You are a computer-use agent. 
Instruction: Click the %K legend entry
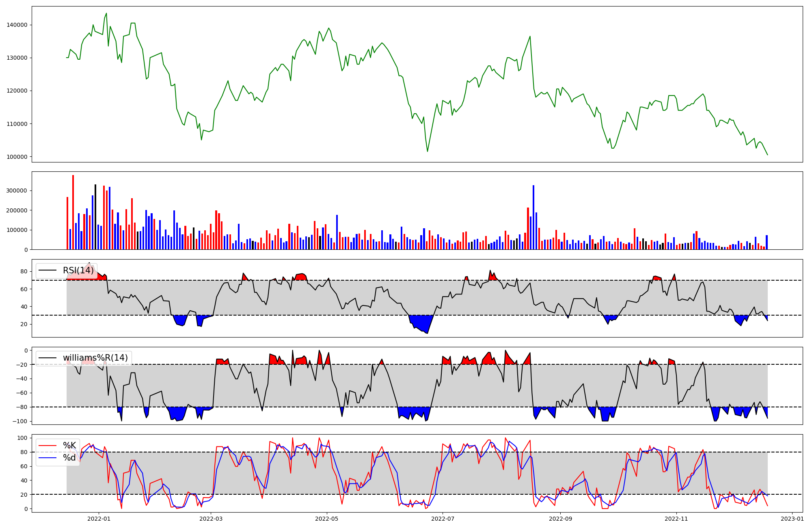click(x=69, y=446)
